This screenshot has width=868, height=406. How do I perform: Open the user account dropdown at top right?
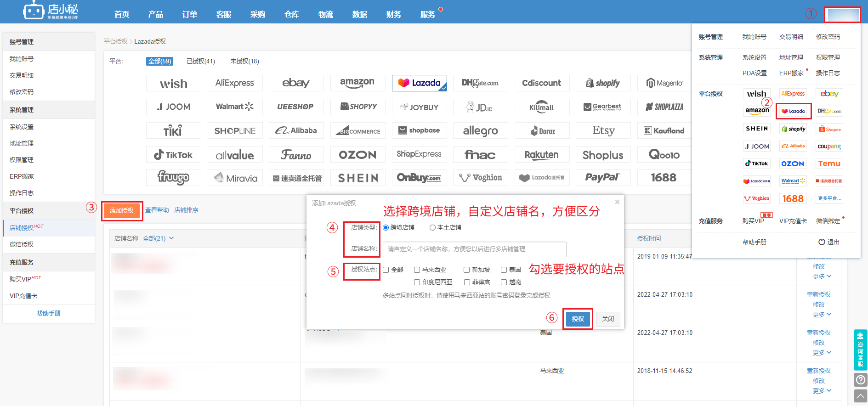[842, 14]
